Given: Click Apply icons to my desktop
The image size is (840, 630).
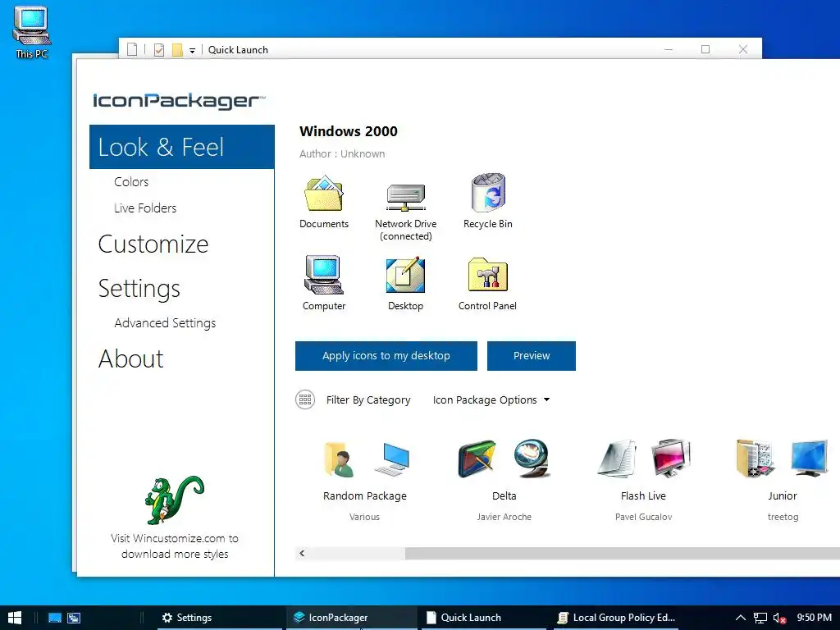Looking at the screenshot, I should [x=386, y=356].
